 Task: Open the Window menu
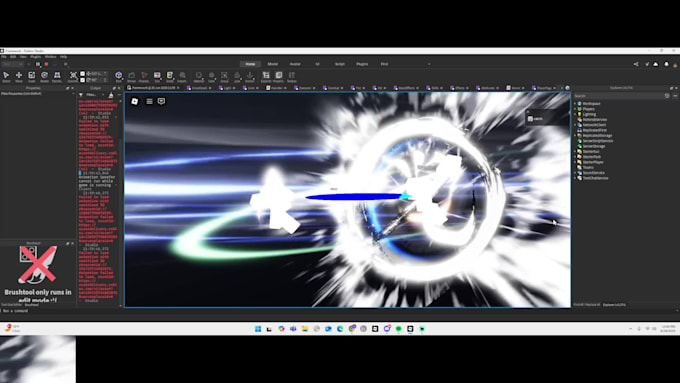coord(50,57)
